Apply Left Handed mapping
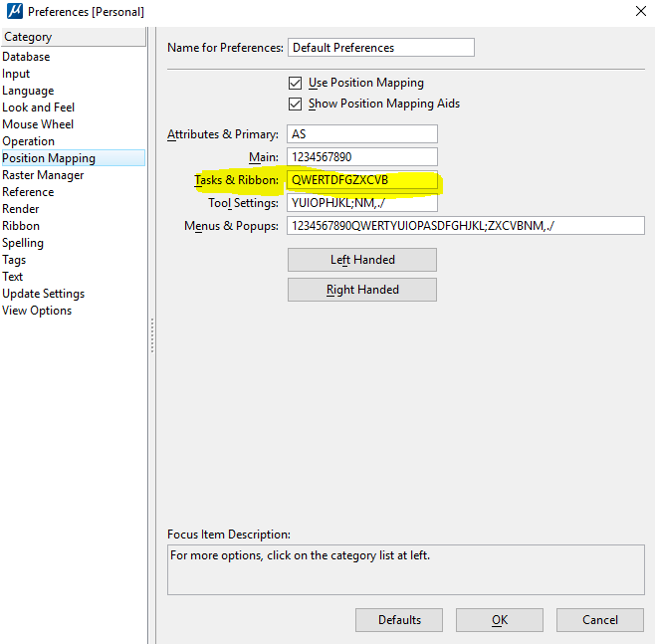 [362, 260]
